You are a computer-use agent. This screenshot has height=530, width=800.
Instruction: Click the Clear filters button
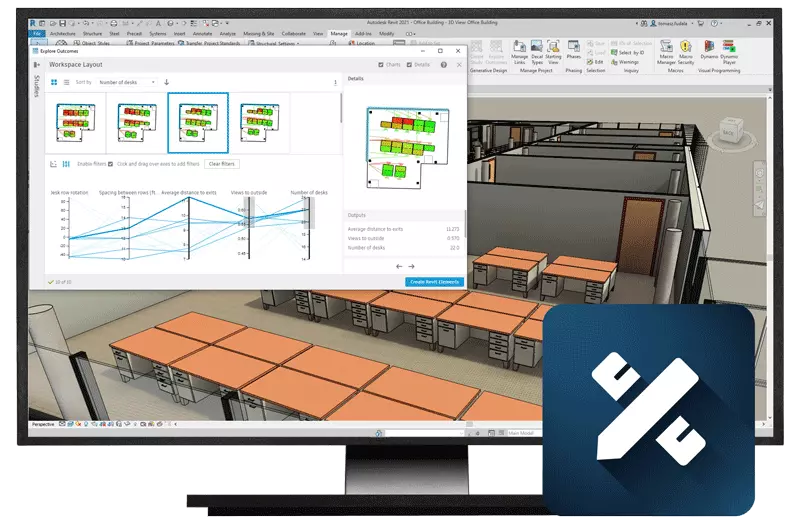(x=221, y=164)
